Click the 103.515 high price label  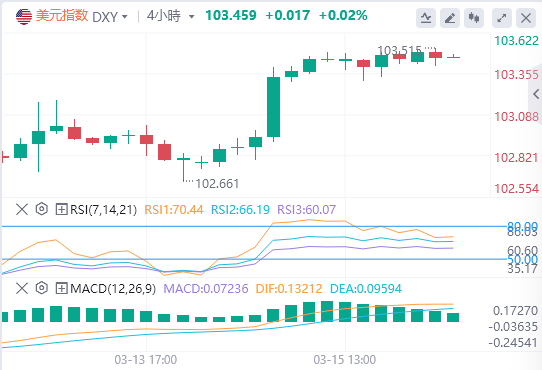tap(399, 51)
